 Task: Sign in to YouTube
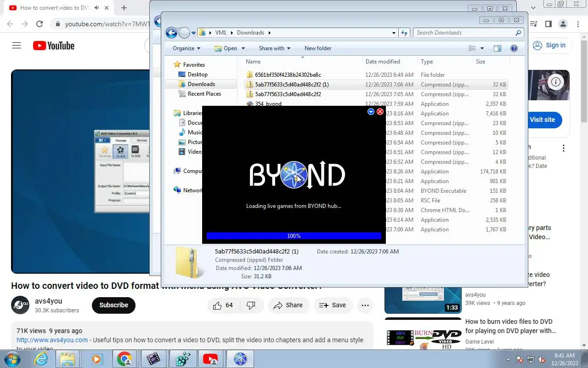[x=549, y=45]
